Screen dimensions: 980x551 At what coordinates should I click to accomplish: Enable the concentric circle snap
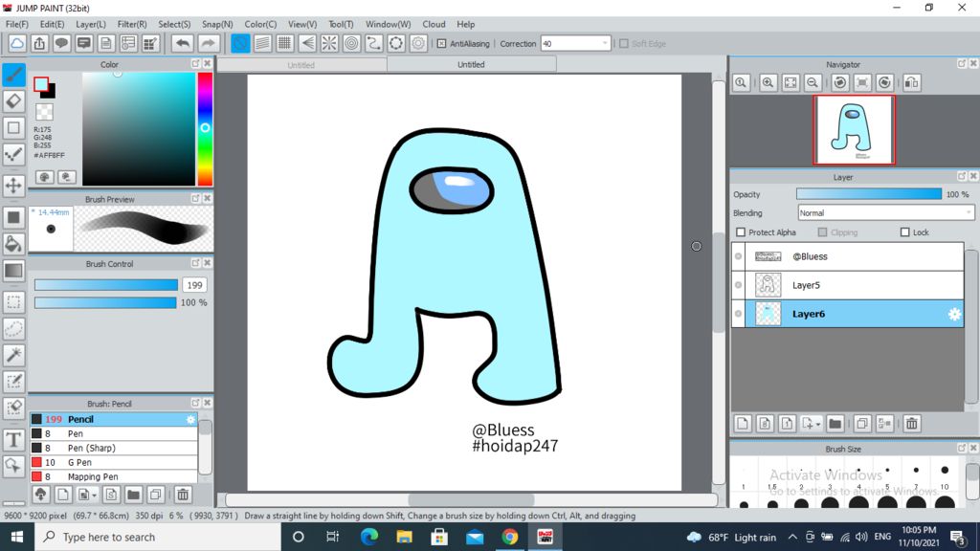352,43
